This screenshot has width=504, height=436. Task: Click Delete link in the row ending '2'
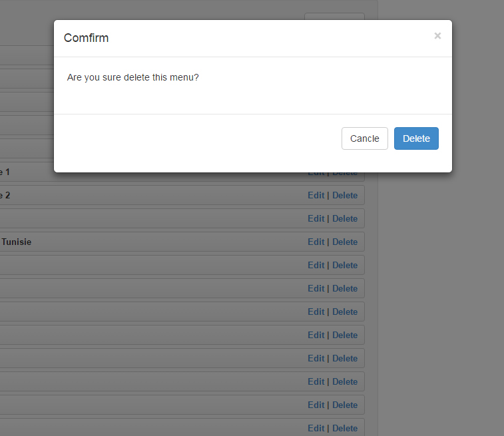coord(345,195)
